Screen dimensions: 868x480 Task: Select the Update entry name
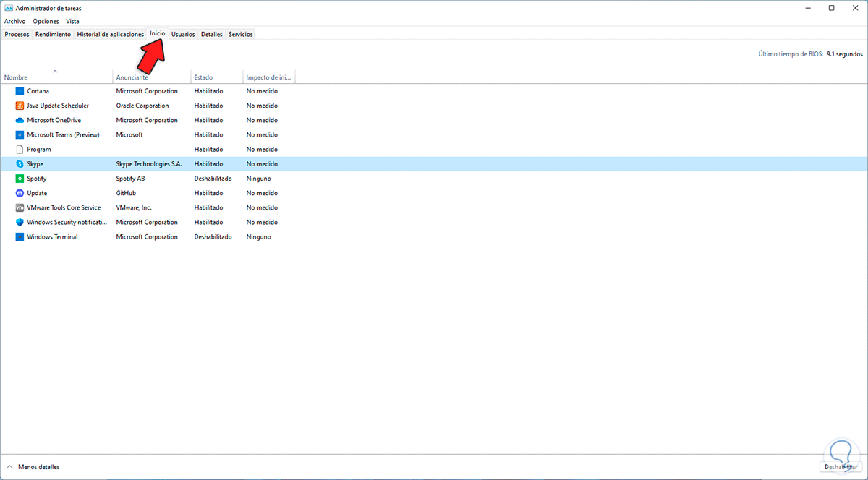pyautogui.click(x=37, y=193)
